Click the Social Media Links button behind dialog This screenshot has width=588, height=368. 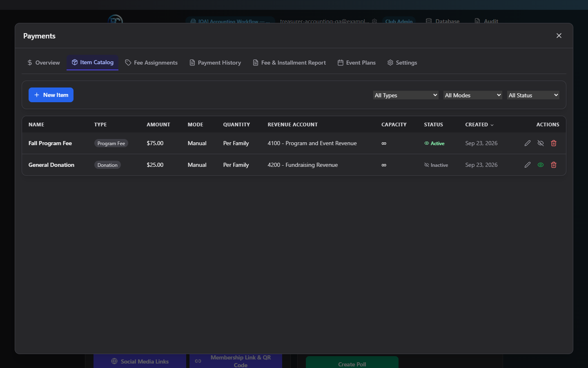tap(140, 361)
